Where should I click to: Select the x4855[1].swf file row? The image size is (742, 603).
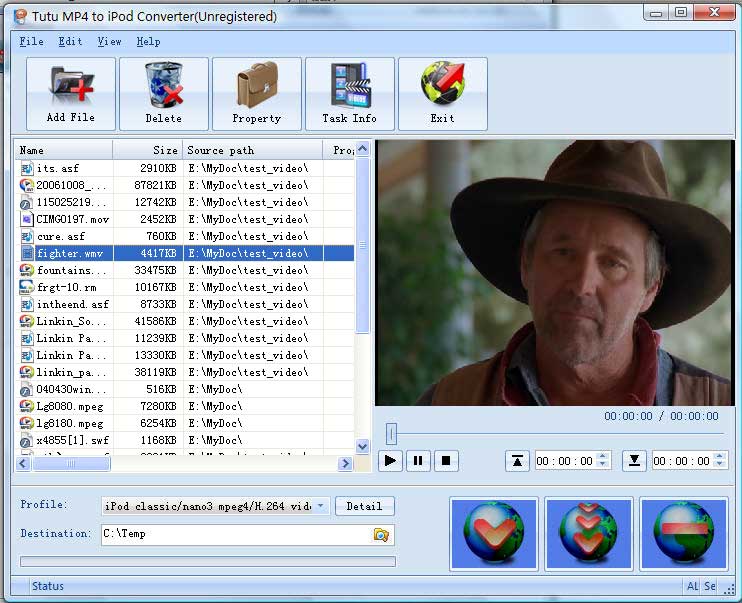point(185,441)
